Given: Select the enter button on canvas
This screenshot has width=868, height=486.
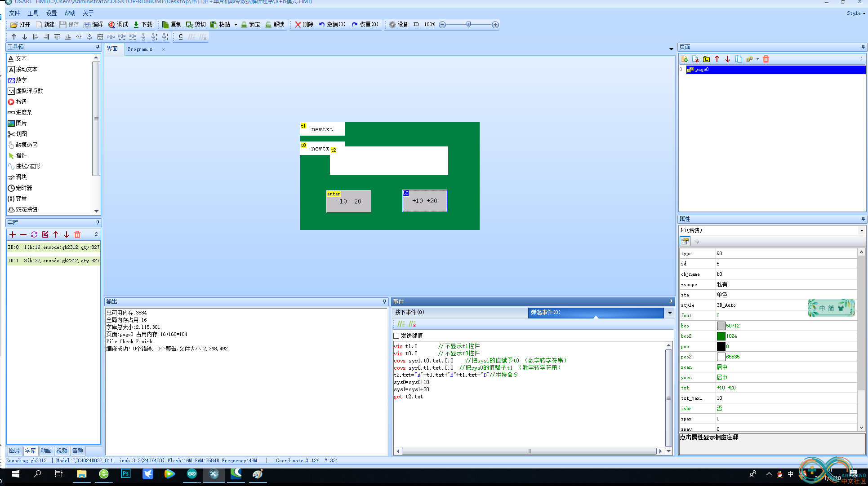Looking at the screenshot, I should tap(348, 201).
